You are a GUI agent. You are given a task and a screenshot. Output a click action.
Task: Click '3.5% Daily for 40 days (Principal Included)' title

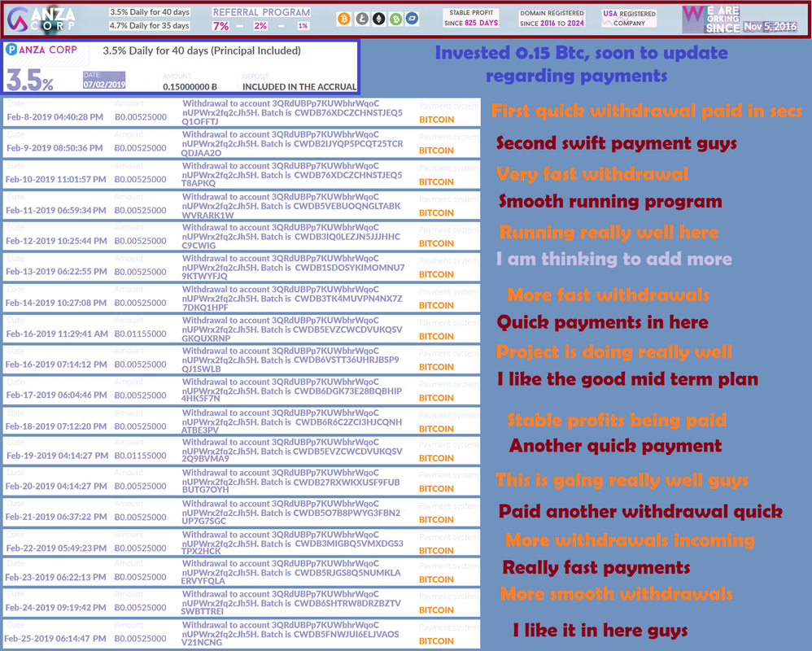(x=202, y=50)
